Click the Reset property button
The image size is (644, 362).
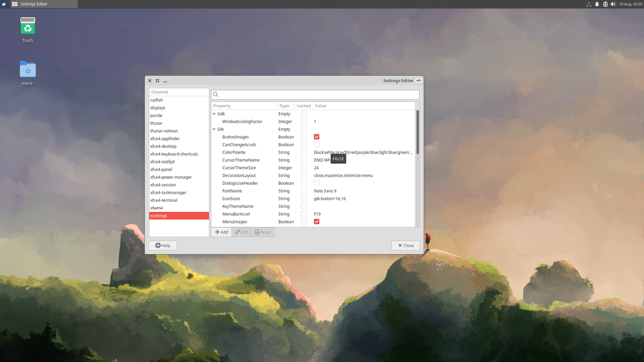click(x=263, y=232)
